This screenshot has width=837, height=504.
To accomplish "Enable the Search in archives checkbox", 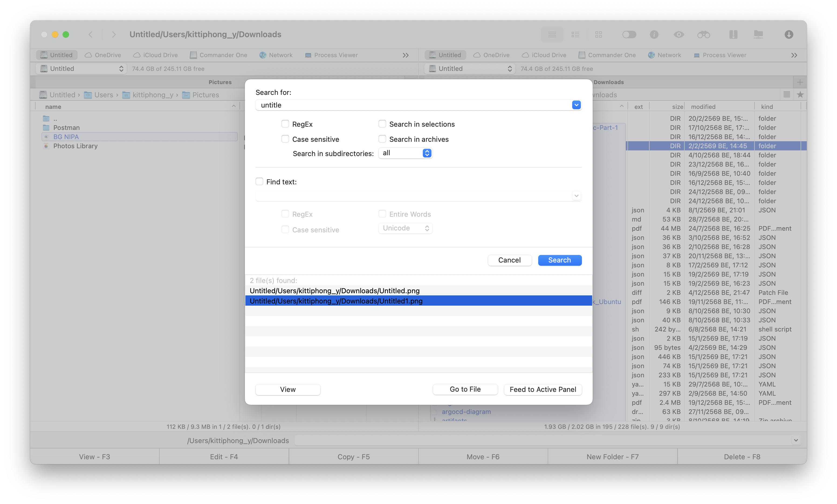I will (382, 139).
